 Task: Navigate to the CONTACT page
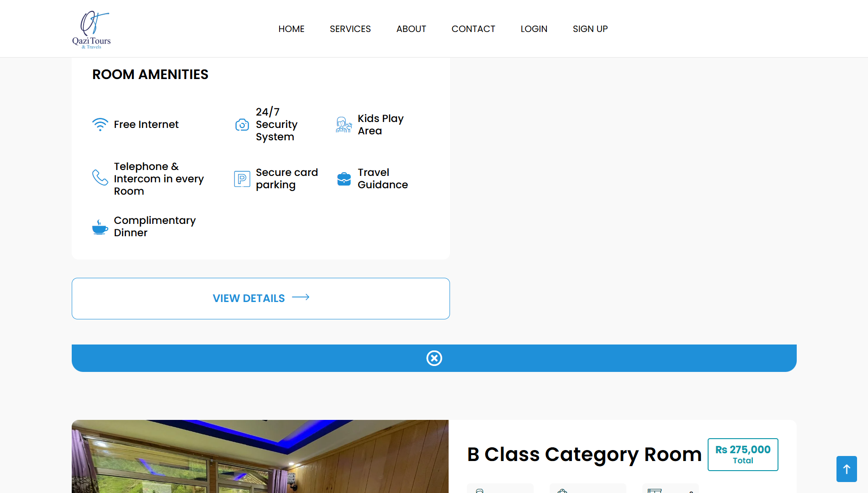pos(473,29)
